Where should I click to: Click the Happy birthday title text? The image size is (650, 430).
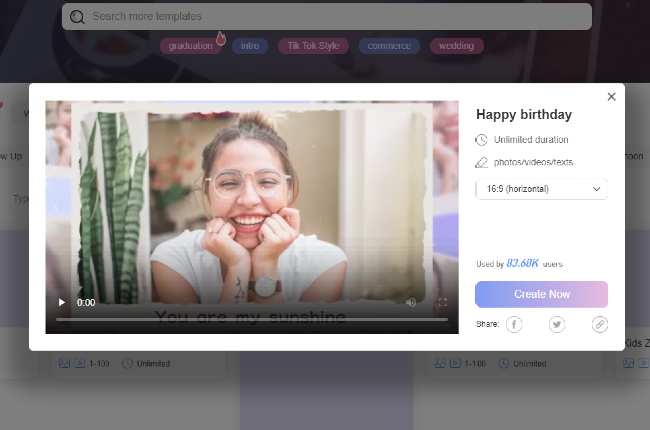[524, 114]
